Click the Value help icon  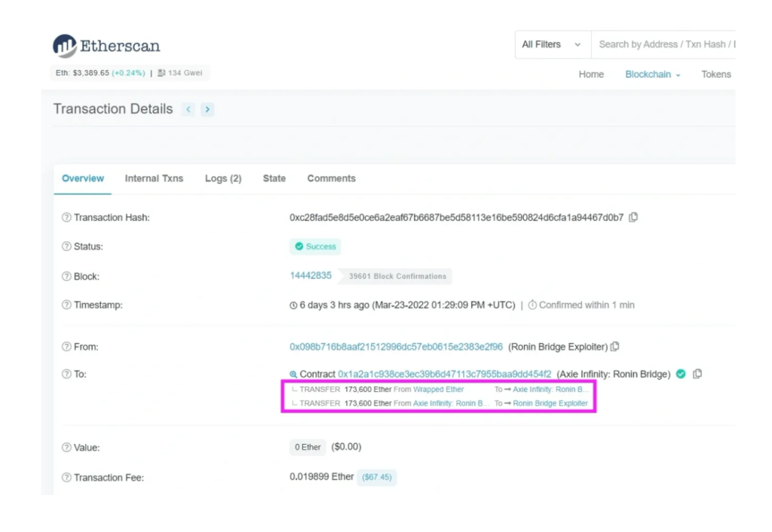[66, 448]
